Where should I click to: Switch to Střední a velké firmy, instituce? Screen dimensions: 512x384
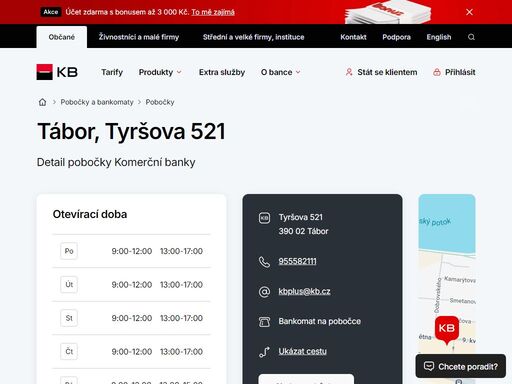254,37
